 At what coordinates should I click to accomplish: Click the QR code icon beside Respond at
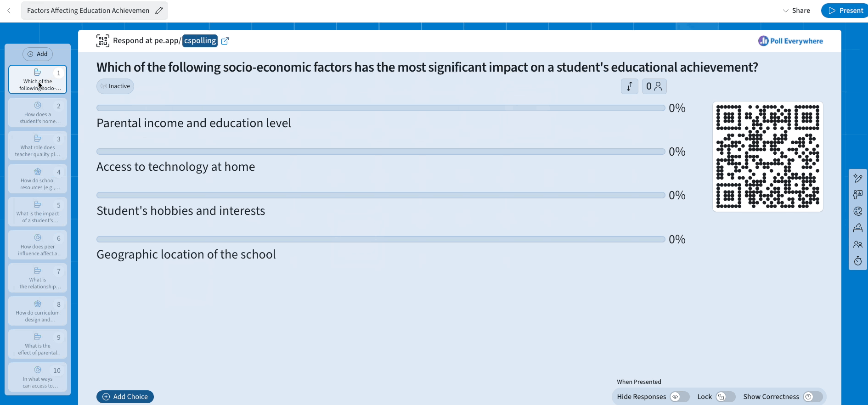(102, 41)
